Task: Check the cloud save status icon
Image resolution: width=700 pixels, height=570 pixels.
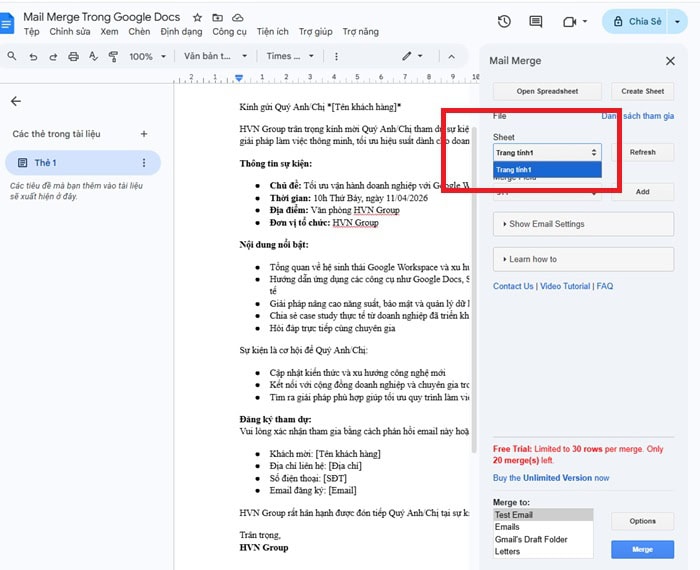Action: 238,17
